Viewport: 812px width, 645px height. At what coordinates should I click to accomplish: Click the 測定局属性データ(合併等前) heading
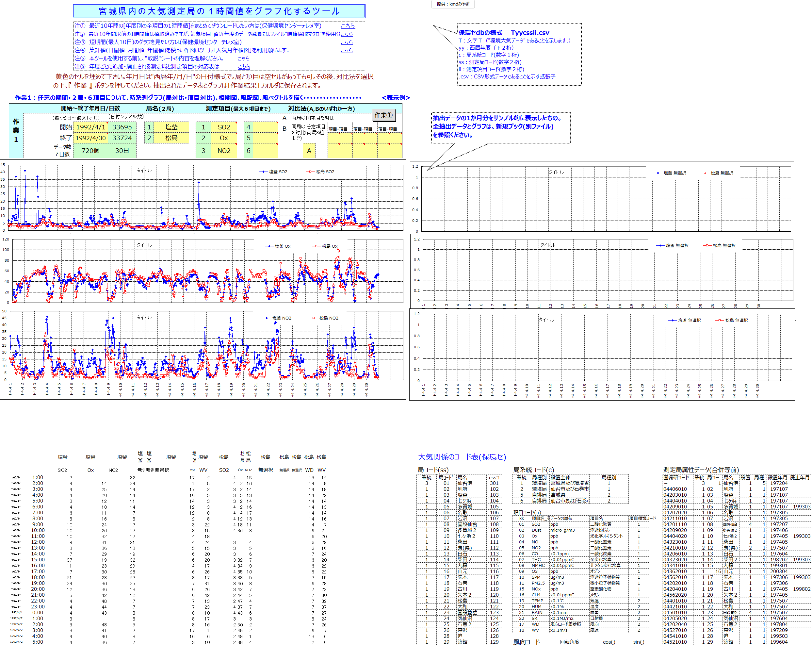click(x=701, y=470)
